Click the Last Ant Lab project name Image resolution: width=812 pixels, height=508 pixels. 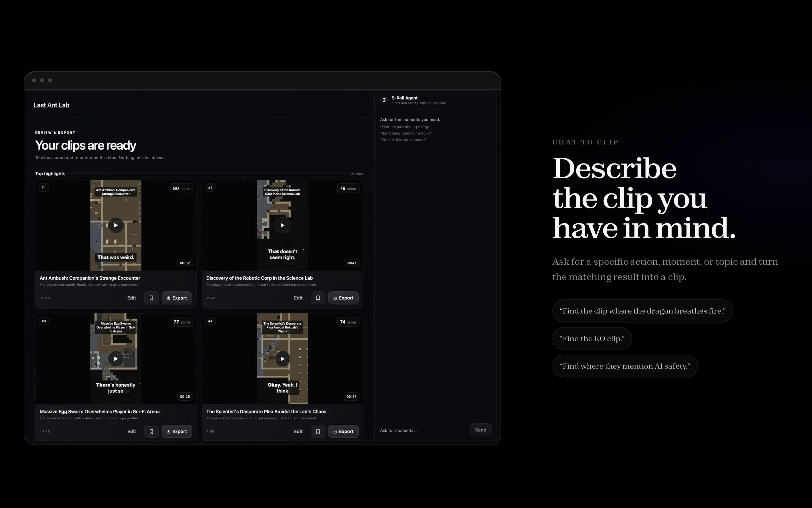(x=51, y=105)
